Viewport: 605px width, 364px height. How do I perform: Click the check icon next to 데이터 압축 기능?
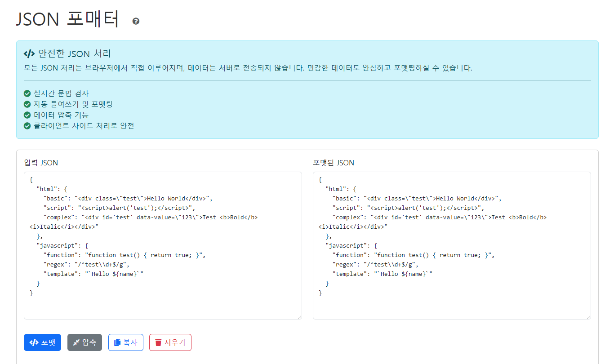point(27,115)
